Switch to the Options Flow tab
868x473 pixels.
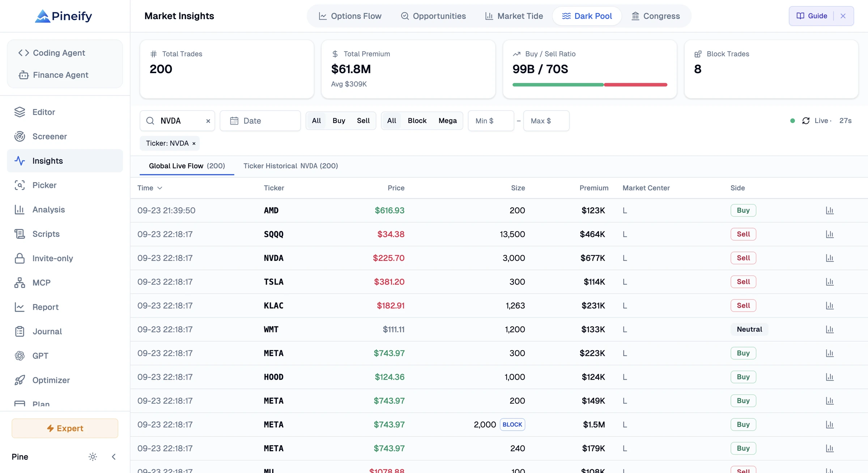tap(350, 16)
